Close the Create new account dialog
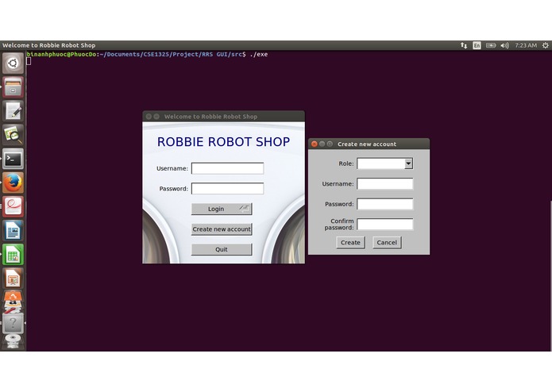 [315, 144]
